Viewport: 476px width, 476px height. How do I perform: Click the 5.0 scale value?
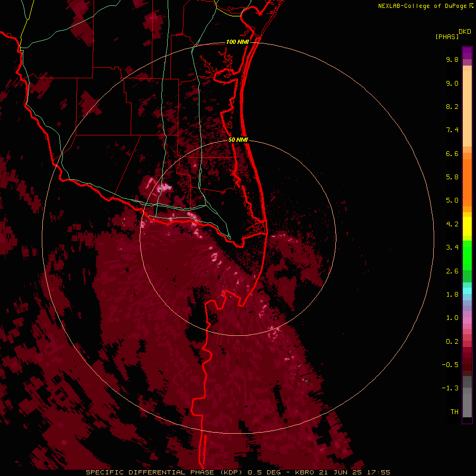click(x=452, y=200)
